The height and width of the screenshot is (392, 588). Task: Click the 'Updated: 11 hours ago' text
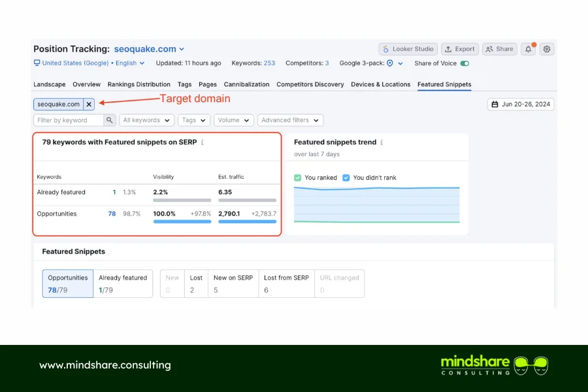pos(188,63)
